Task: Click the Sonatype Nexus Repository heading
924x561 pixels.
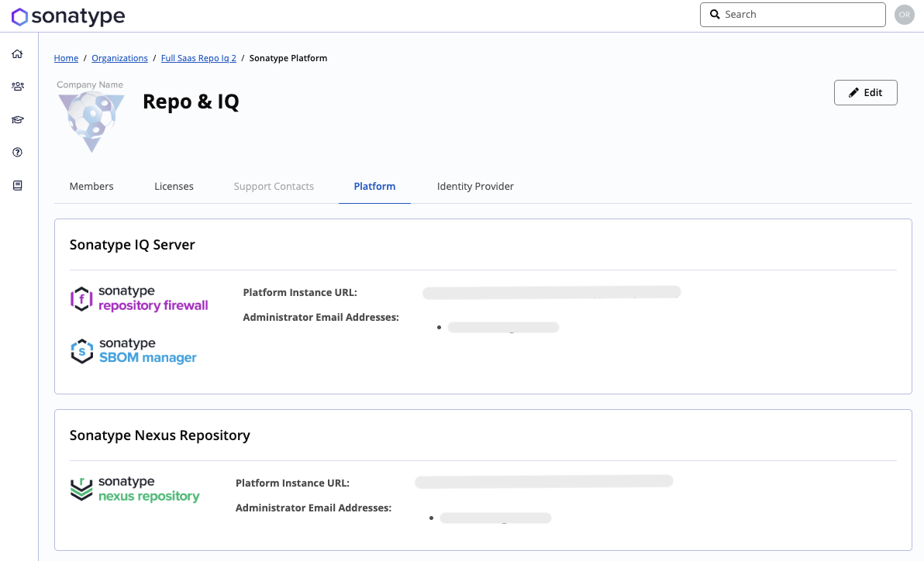Action: 160,435
